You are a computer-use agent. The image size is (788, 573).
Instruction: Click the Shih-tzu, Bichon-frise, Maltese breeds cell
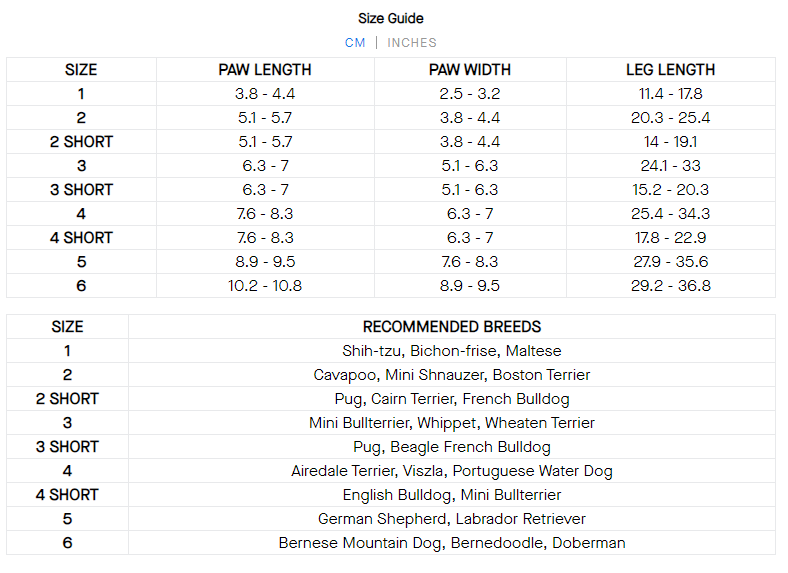pyautogui.click(x=452, y=351)
